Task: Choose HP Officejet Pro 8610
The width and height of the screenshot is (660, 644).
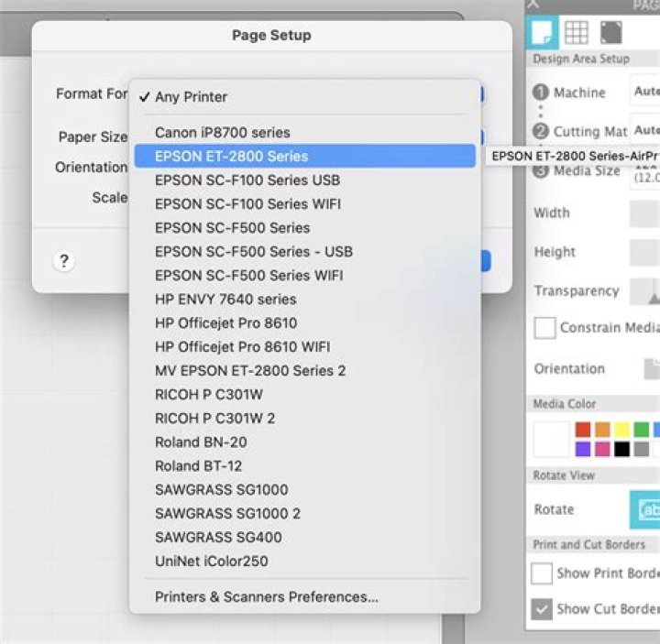Action: pyautogui.click(x=304, y=323)
